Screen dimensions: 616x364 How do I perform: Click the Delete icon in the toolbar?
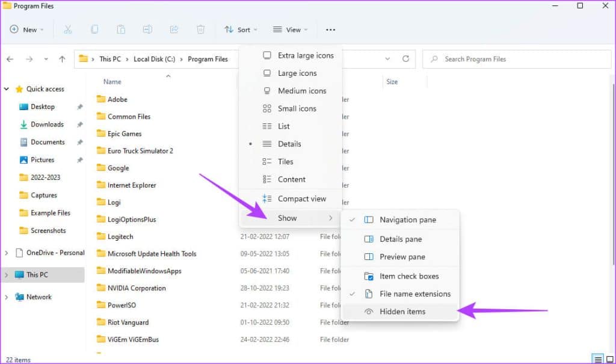200,29
